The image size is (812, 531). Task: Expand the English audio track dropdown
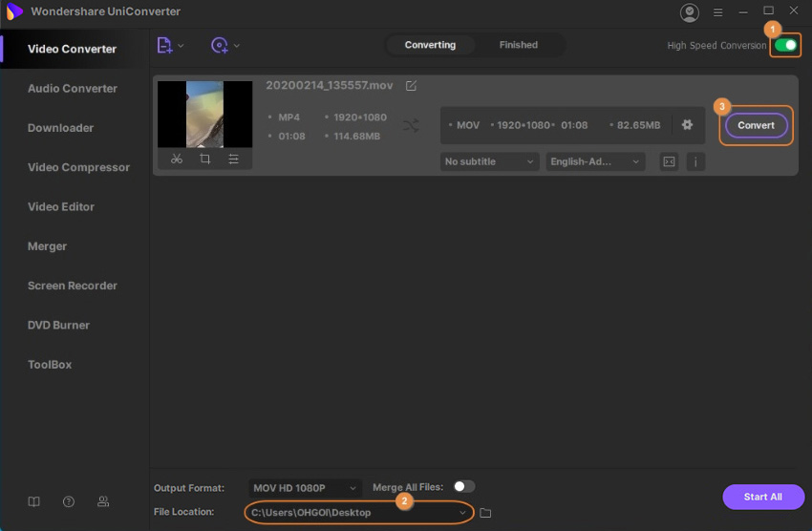595,162
